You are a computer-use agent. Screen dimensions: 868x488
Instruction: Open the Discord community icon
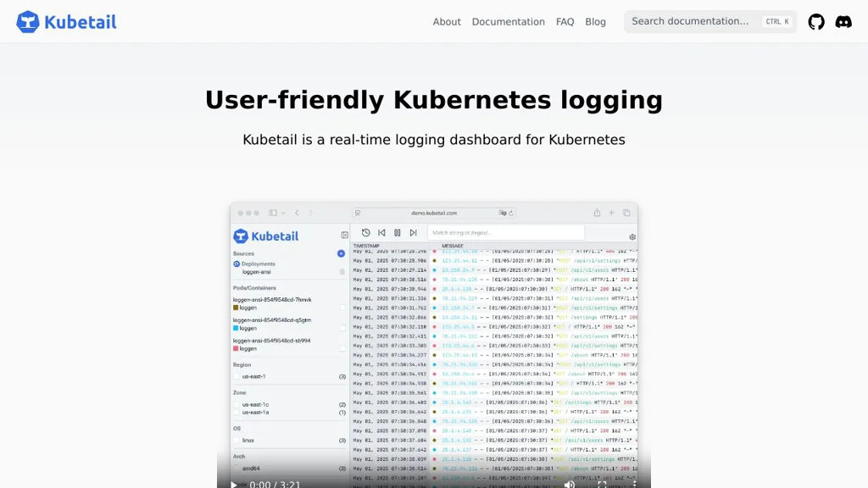pos(843,21)
